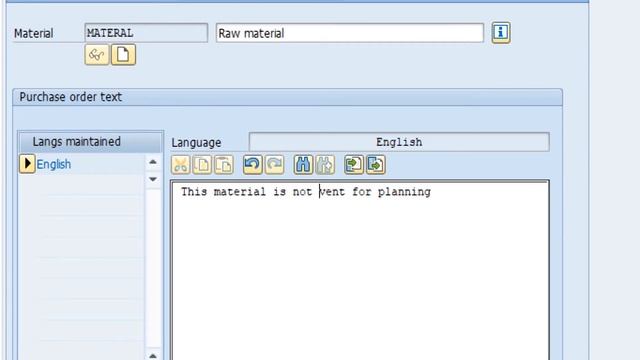Image resolution: width=640 pixels, height=360 pixels.
Task: Click the Material label
Action: pos(33,33)
